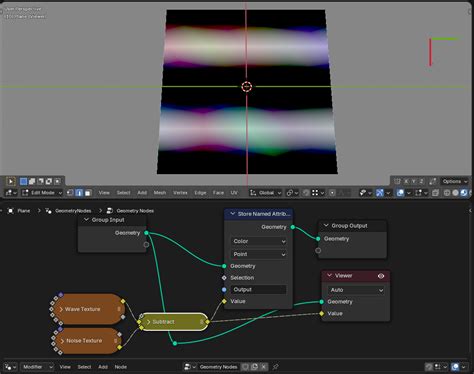Screen dimensions: 474x374
Task: Click the Output attribute name field
Action: [259, 289]
